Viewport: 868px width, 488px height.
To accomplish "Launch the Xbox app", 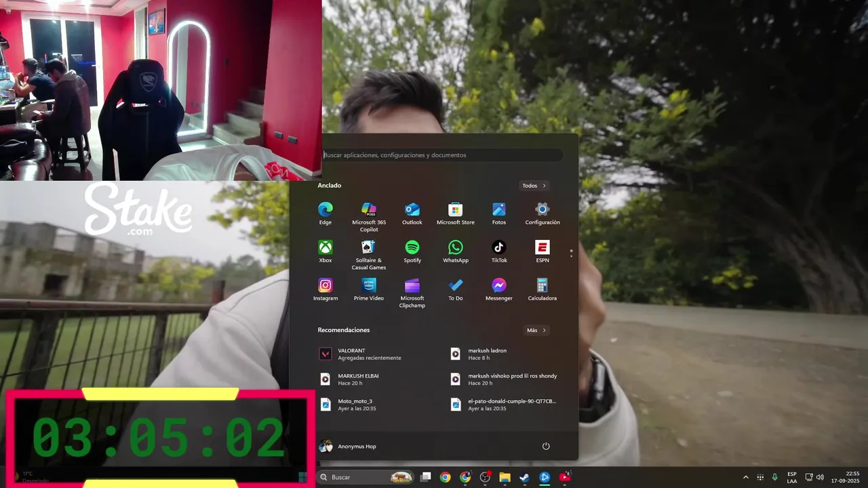I will (x=325, y=251).
